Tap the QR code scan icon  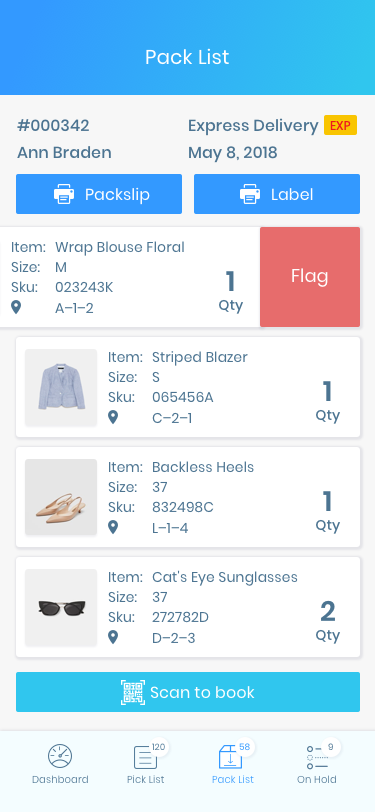(133, 692)
